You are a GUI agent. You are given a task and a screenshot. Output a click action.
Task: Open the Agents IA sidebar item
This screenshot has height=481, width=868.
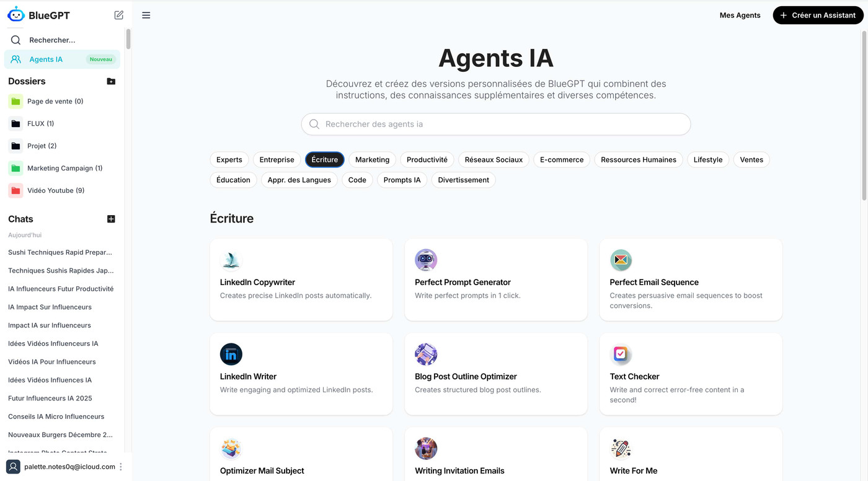point(62,60)
